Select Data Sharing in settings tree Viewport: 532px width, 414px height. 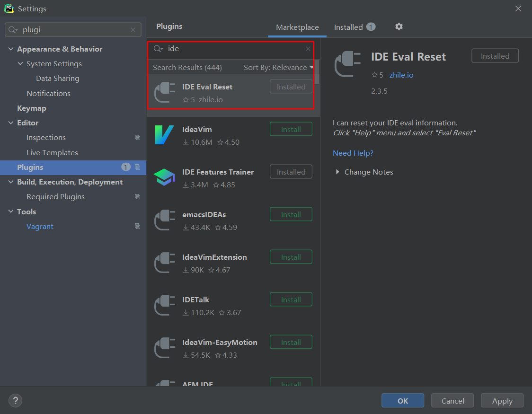58,79
